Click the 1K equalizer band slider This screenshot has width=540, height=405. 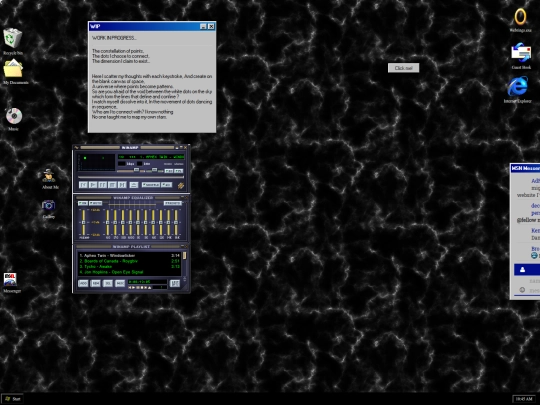[x=138, y=222]
